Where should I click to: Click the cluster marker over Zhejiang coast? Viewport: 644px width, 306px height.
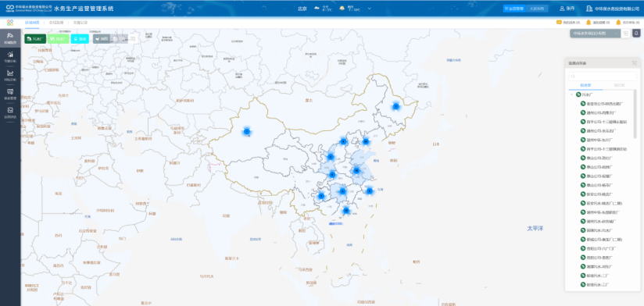pyautogui.click(x=369, y=190)
